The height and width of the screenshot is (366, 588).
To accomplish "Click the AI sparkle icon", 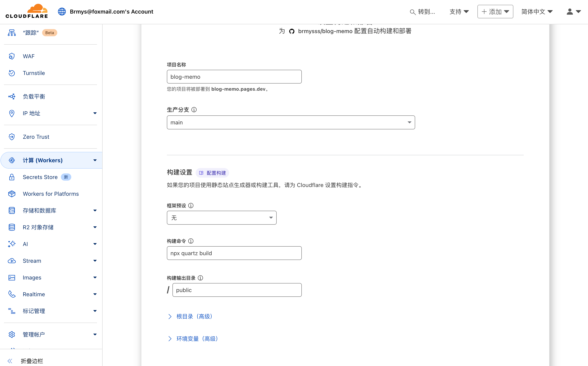I will (12, 244).
